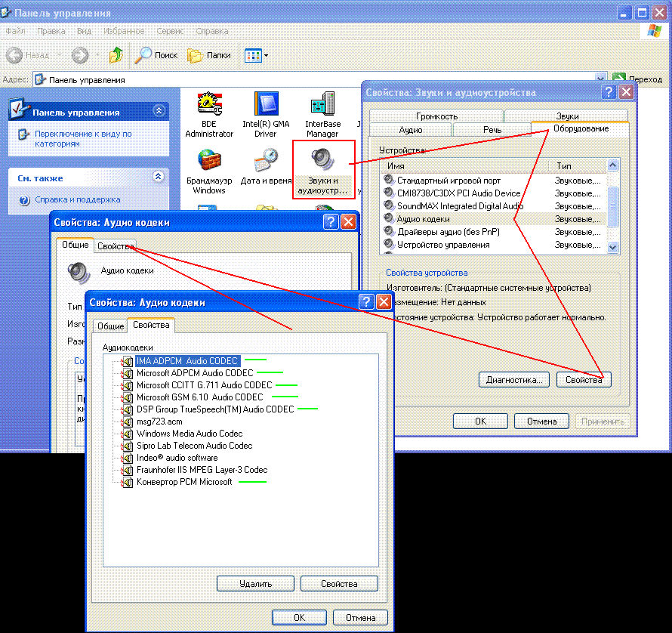This screenshot has height=633, width=672.
Task: Open the Избранное menu
Action: click(124, 31)
